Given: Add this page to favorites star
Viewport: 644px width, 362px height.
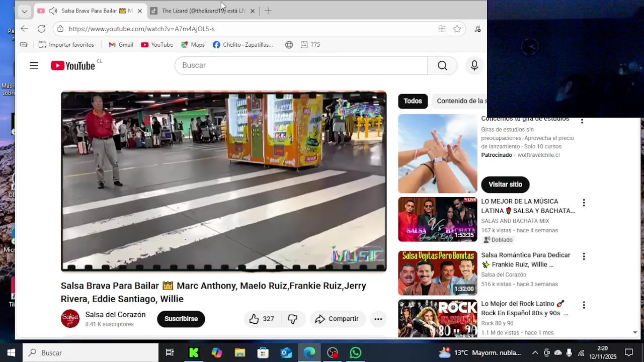Looking at the screenshot, I should coord(457,29).
